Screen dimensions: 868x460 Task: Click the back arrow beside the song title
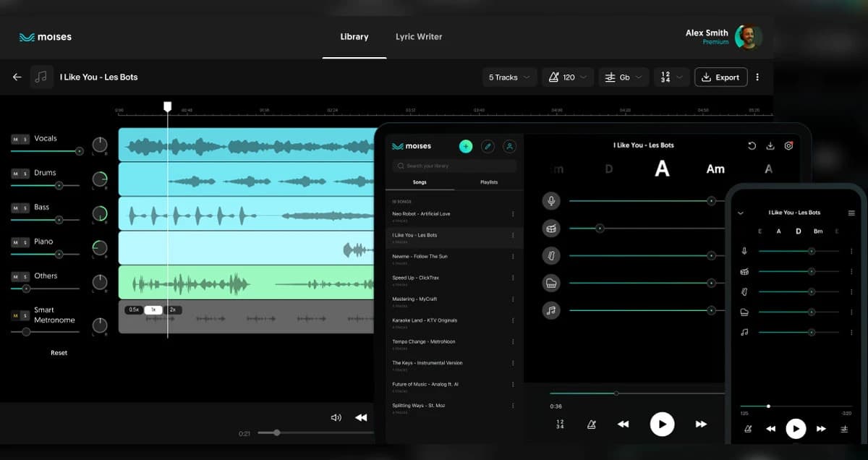coord(17,77)
